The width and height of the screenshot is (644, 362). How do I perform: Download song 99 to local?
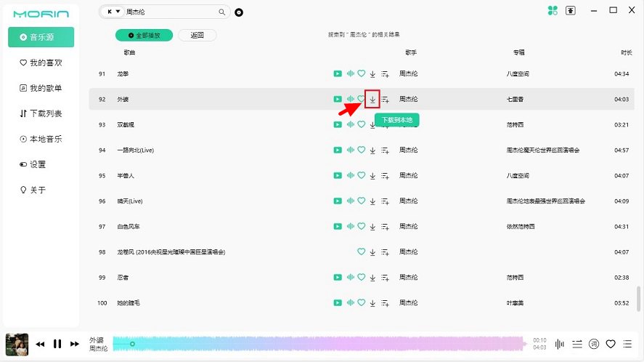click(x=372, y=278)
